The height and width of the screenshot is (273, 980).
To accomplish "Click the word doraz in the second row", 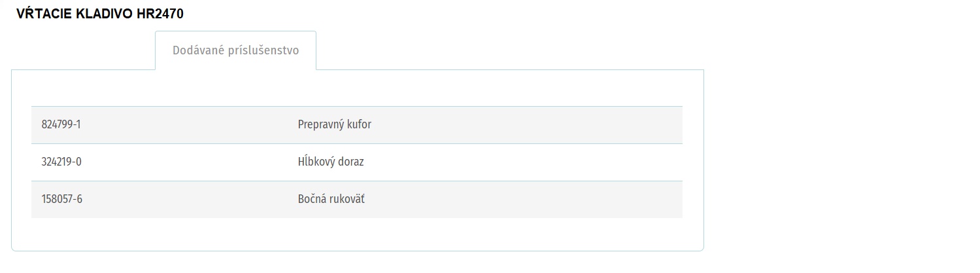I will (x=351, y=162).
